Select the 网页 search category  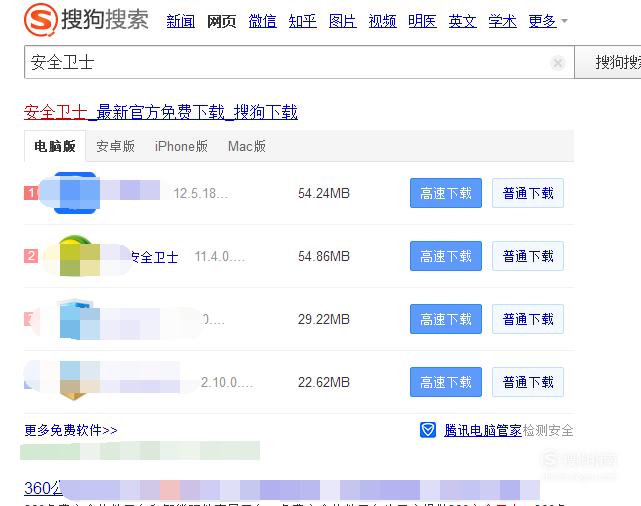coord(222,21)
